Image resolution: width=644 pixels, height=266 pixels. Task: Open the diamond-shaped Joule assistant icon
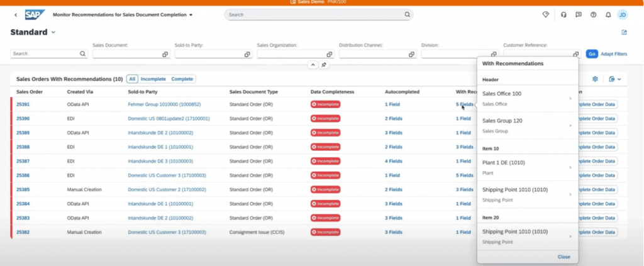click(x=545, y=15)
